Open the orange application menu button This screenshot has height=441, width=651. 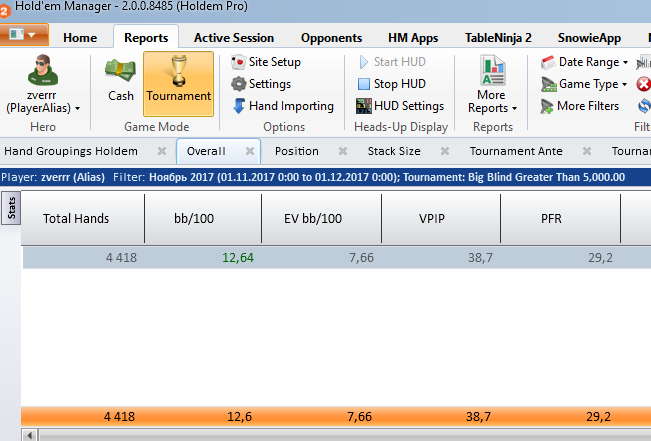(24, 34)
